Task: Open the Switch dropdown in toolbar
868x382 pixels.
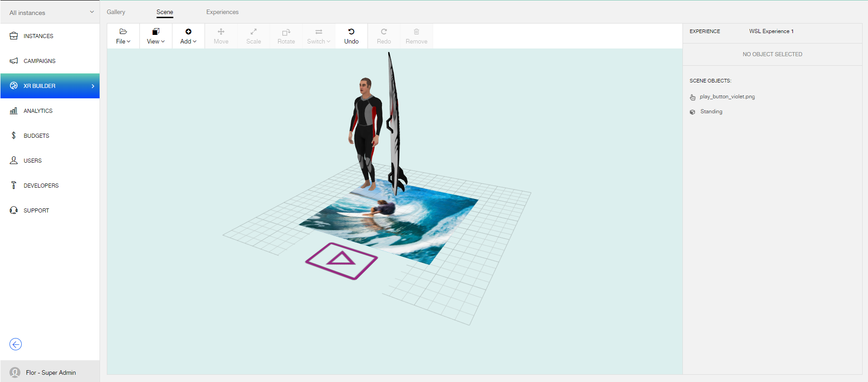Action: point(319,36)
